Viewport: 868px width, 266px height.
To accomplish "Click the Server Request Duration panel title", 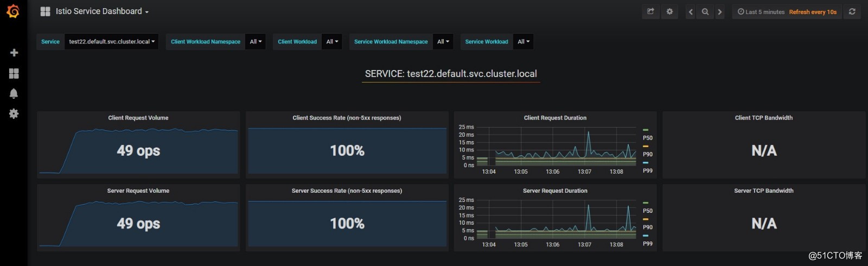I will (555, 191).
